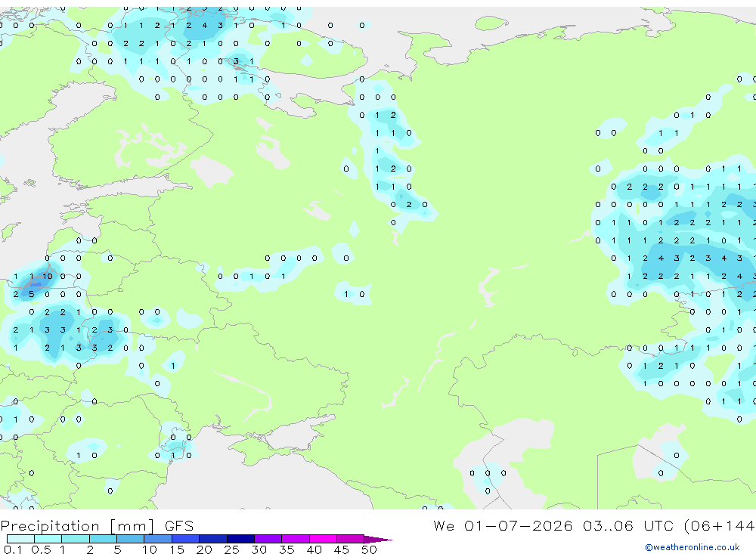Click the 15–20 mm blue legend swatch
Image resolution: width=756 pixels, height=554 pixels.
[x=185, y=539]
